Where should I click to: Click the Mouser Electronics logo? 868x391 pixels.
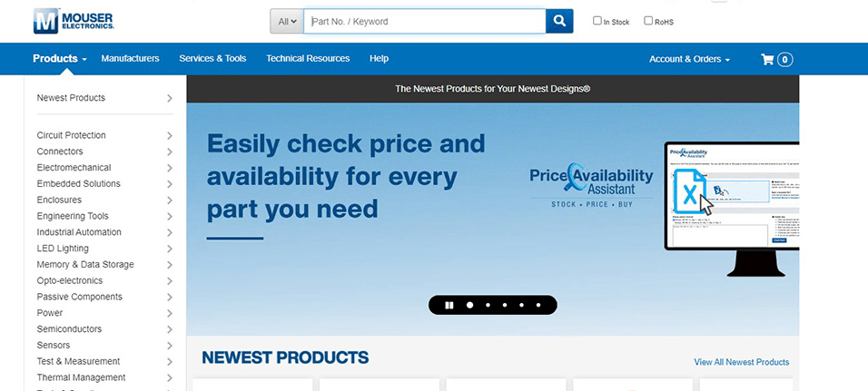(74, 21)
